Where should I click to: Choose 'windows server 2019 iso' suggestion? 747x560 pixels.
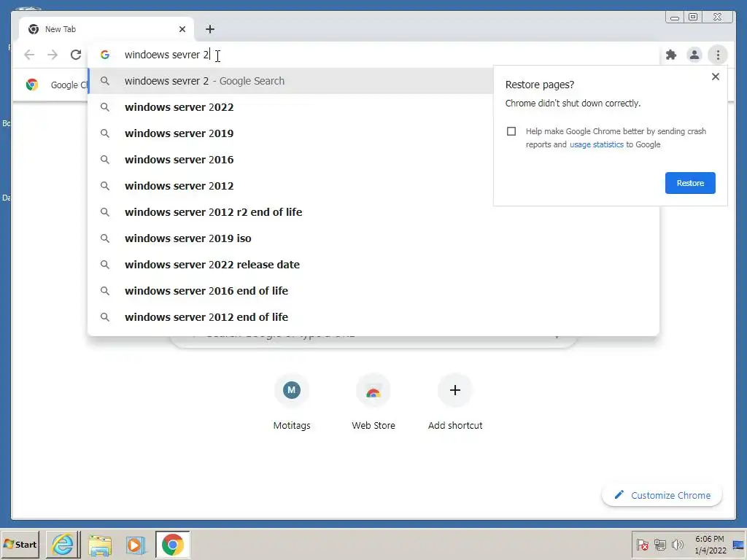click(373, 238)
